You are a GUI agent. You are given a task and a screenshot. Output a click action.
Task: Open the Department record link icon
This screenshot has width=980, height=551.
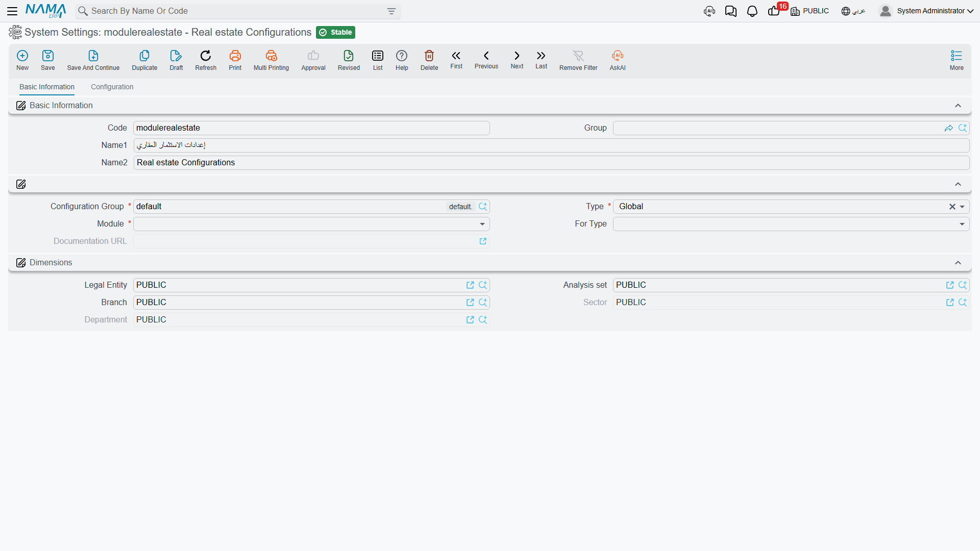[x=470, y=320]
